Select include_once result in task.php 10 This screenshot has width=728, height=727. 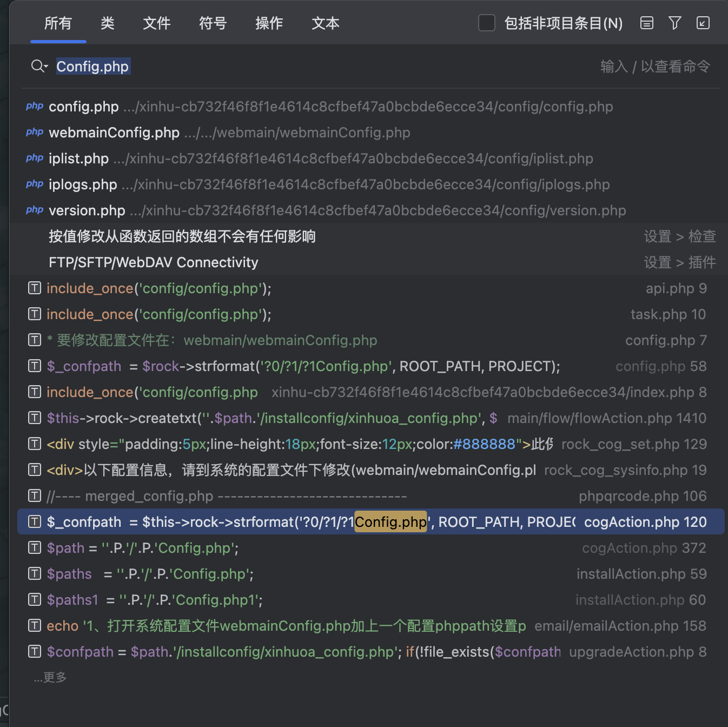tap(371, 314)
